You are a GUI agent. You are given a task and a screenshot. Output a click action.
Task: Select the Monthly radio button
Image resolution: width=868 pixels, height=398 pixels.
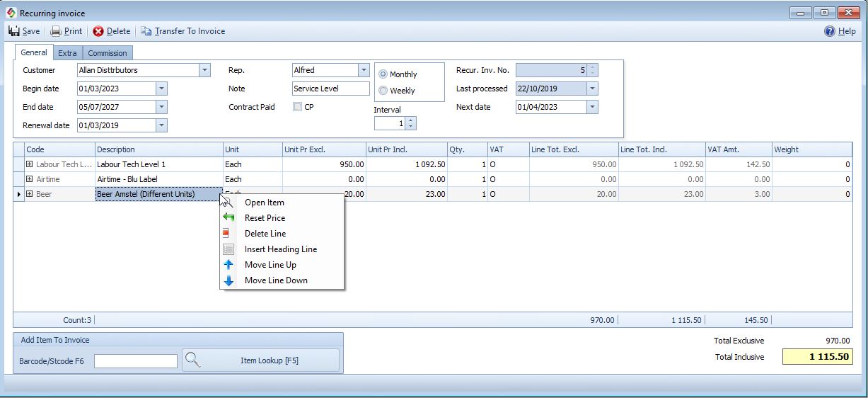[x=383, y=74]
